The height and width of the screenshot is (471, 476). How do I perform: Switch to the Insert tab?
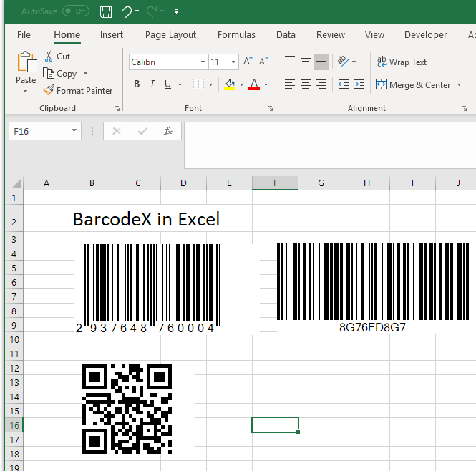112,34
